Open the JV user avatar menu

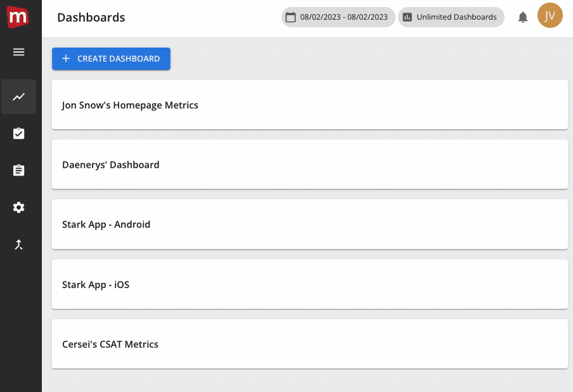click(550, 16)
